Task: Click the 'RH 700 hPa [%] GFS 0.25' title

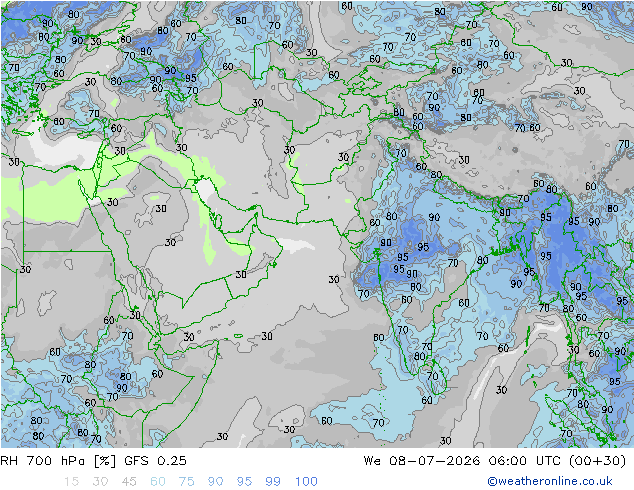Action: (x=93, y=461)
